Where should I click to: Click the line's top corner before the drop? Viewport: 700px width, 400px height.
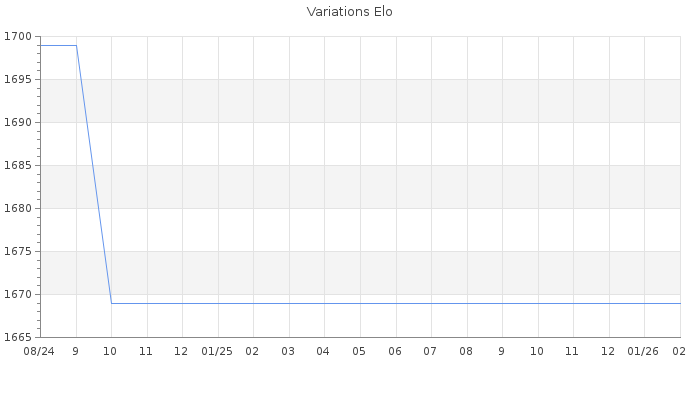[x=76, y=45]
